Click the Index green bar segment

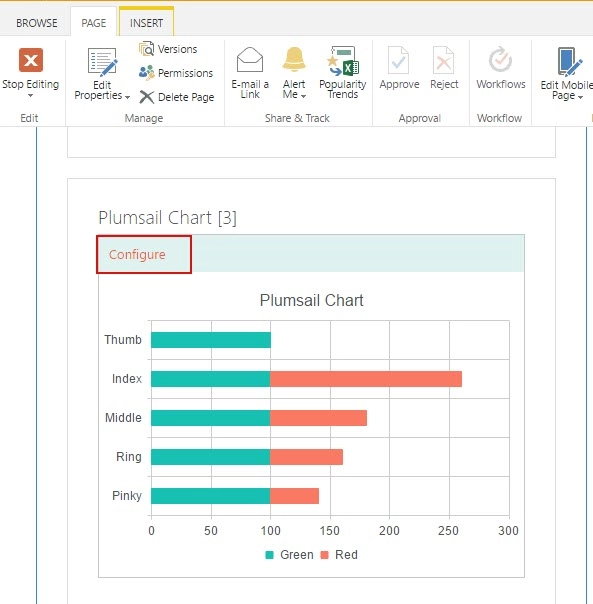[x=211, y=379]
